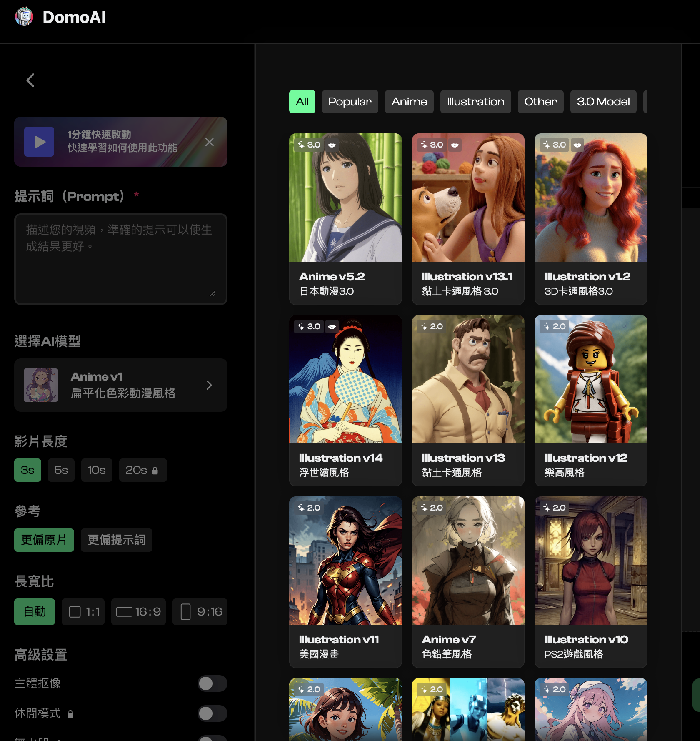Select the Anime v7 色鉛筆風格 card
This screenshot has width=700, height=741.
(x=468, y=582)
